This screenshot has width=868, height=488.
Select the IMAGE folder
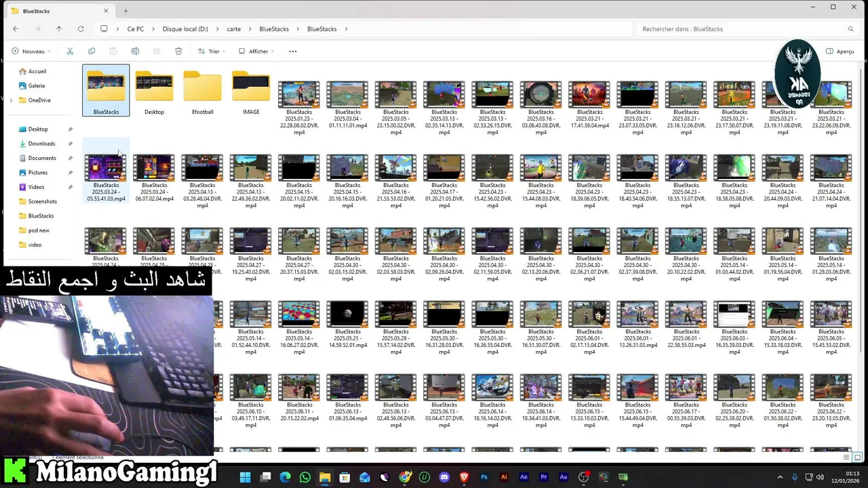coord(251,92)
